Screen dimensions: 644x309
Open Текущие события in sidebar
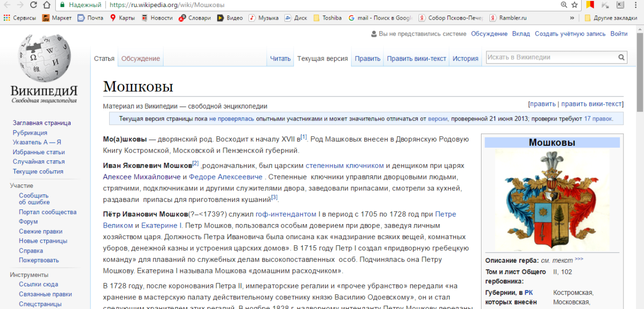38,171
